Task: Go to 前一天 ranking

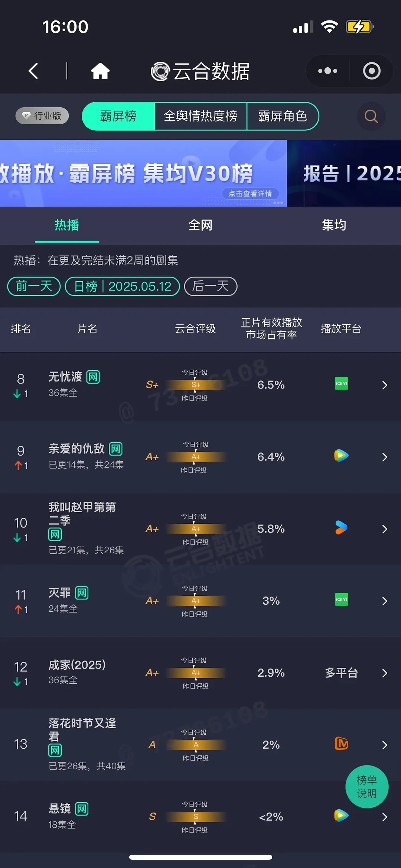Action: [34, 286]
